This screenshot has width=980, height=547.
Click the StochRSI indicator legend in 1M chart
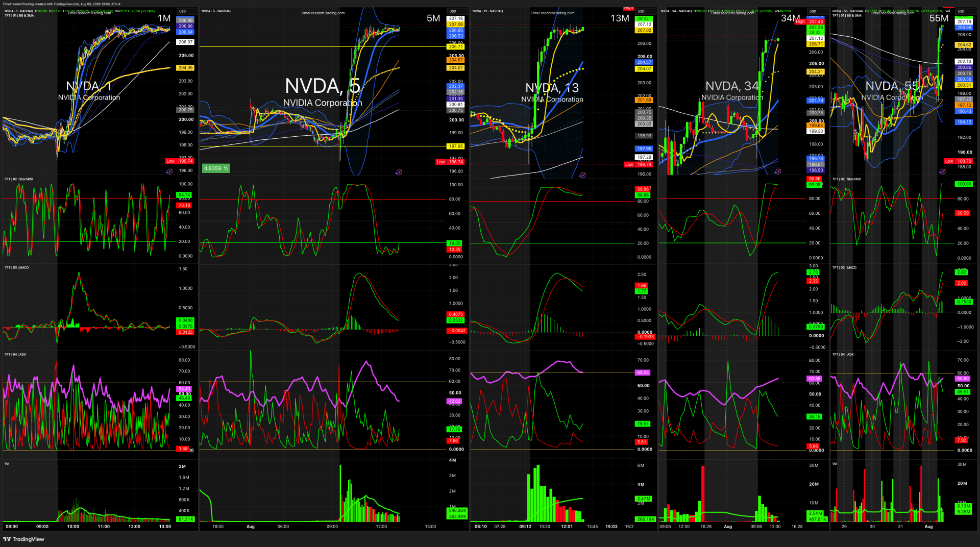19,179
